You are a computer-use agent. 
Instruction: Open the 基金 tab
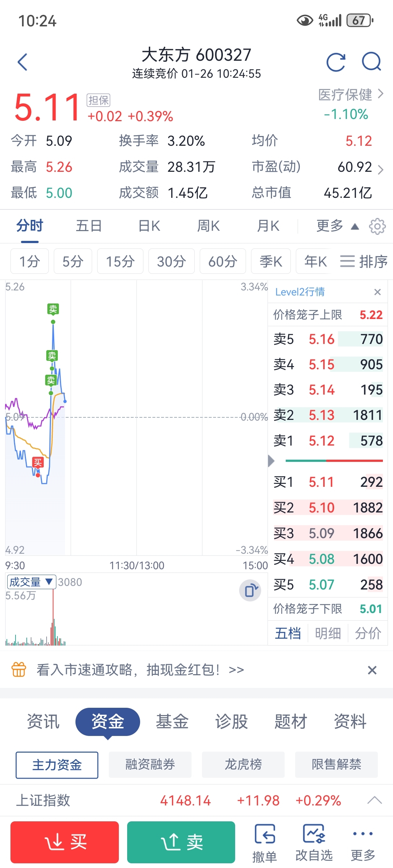pyautogui.click(x=172, y=722)
